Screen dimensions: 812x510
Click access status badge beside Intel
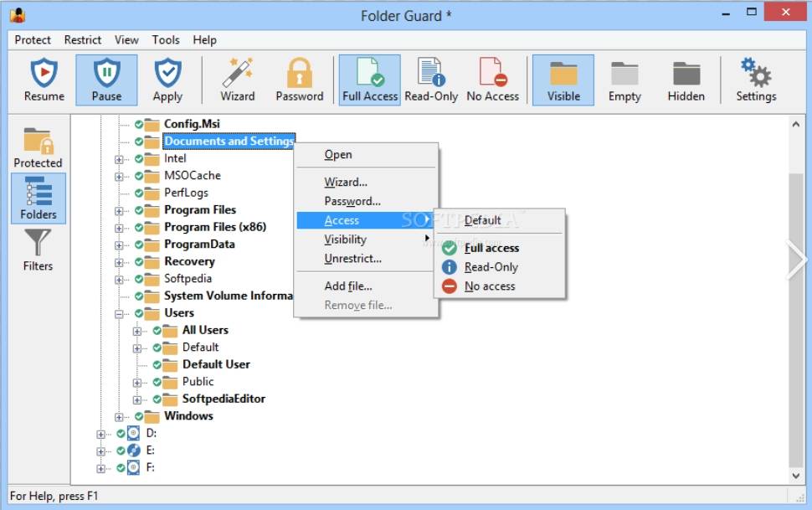pos(139,158)
